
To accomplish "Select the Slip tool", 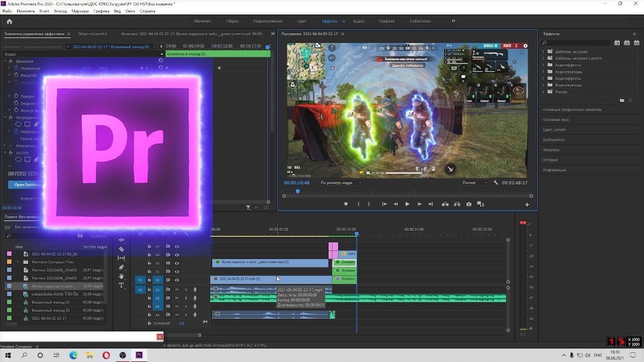I will (x=121, y=258).
